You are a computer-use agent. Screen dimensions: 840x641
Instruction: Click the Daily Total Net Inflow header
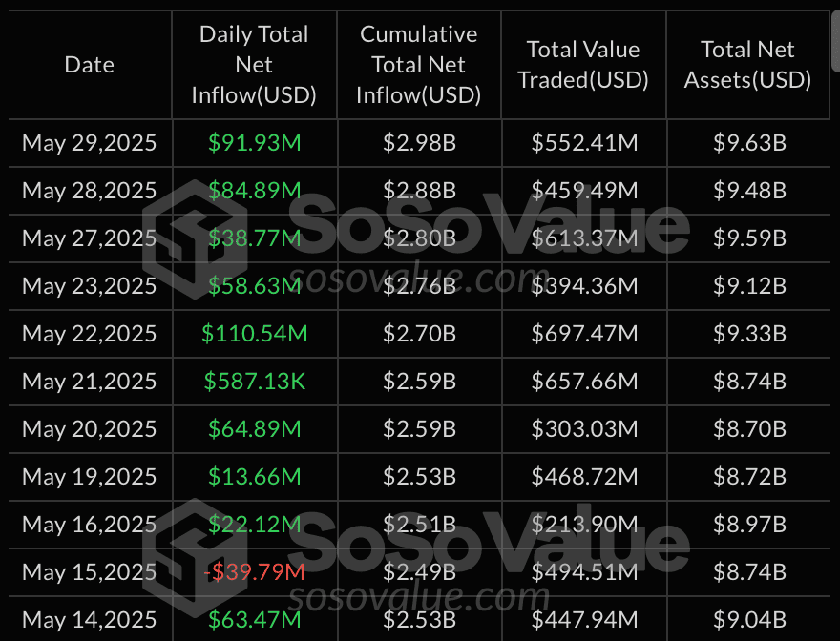coord(254,65)
